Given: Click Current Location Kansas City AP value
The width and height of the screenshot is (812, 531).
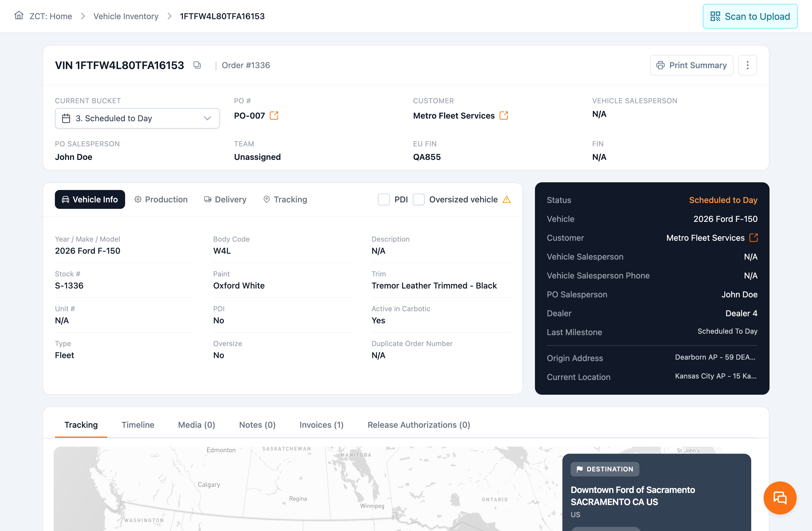Looking at the screenshot, I should pyautogui.click(x=716, y=376).
